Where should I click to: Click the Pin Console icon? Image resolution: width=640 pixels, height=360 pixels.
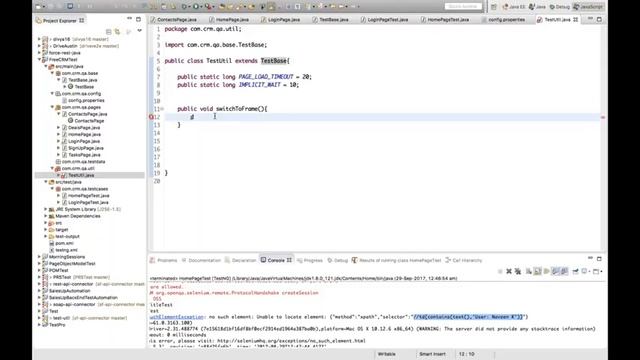point(575,271)
